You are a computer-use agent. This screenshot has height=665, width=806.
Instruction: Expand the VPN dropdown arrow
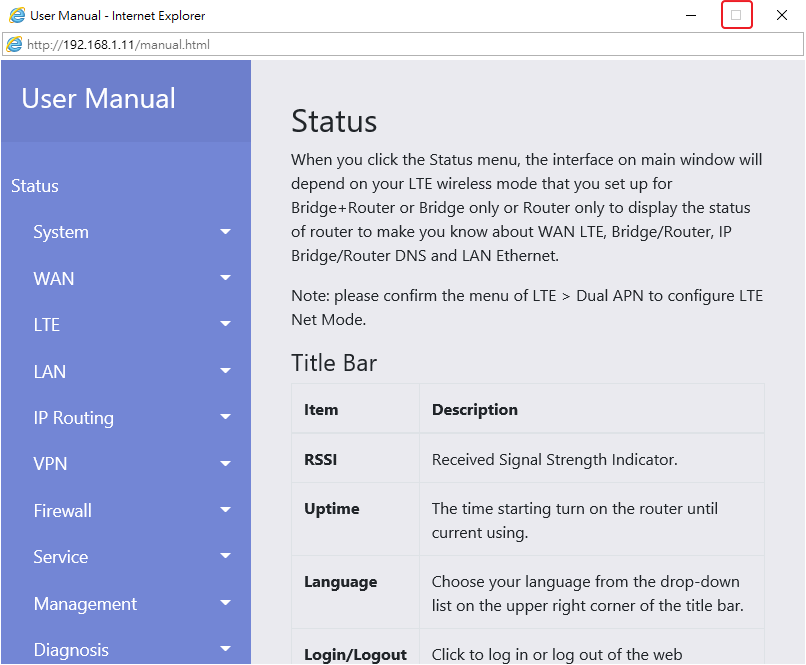[x=225, y=464]
